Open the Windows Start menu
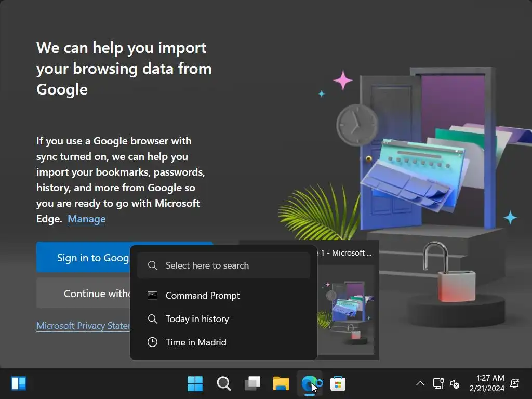 (x=195, y=384)
